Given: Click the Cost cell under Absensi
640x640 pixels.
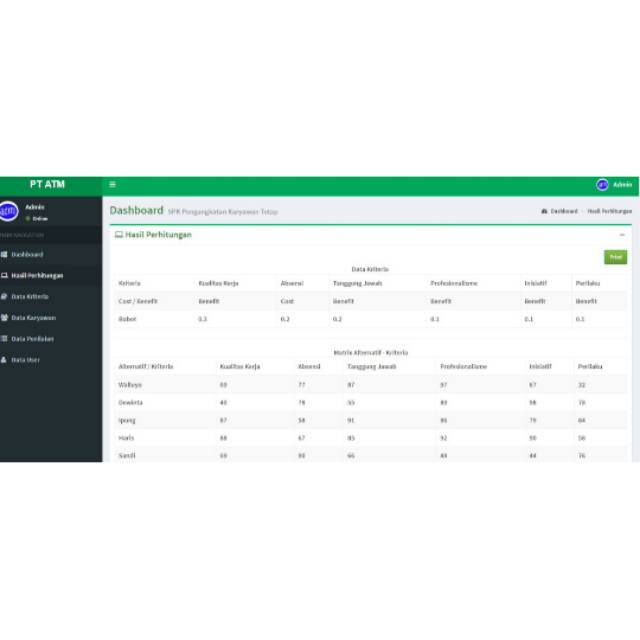Looking at the screenshot, I should coord(287,301).
